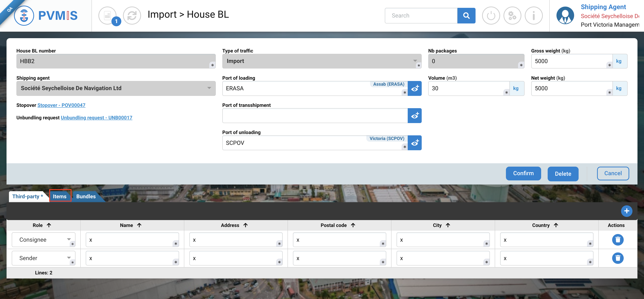Viewport: 644px width, 299px height.
Task: Click the search magnifier button
Action: tap(466, 15)
